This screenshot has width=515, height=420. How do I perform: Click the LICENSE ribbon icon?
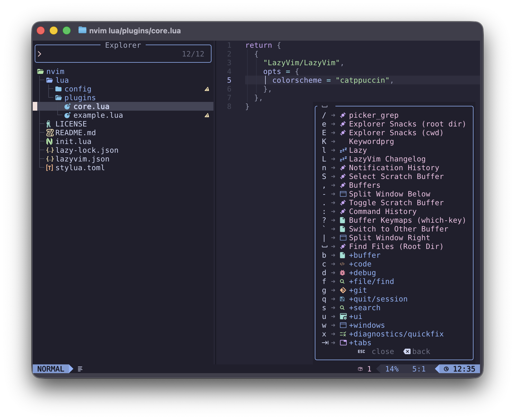(49, 124)
